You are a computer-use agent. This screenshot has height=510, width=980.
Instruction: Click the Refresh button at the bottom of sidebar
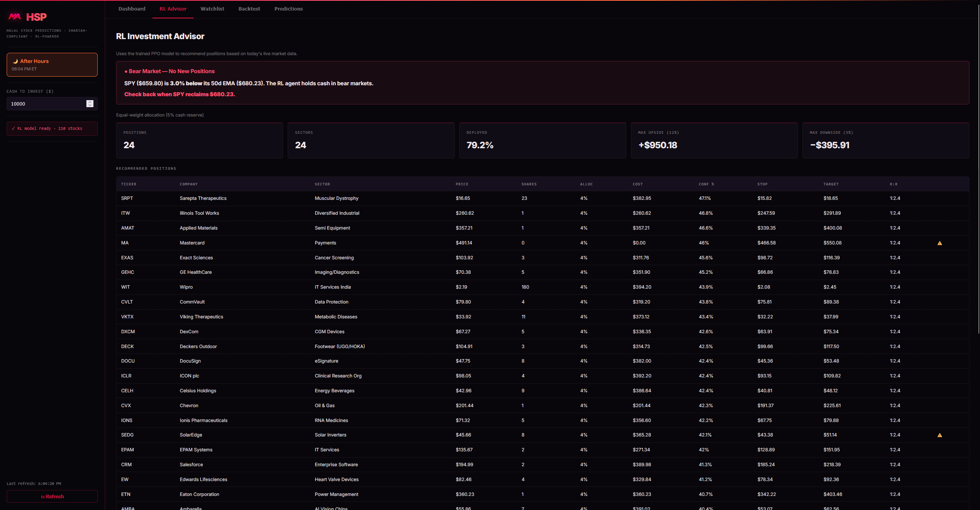(x=52, y=496)
